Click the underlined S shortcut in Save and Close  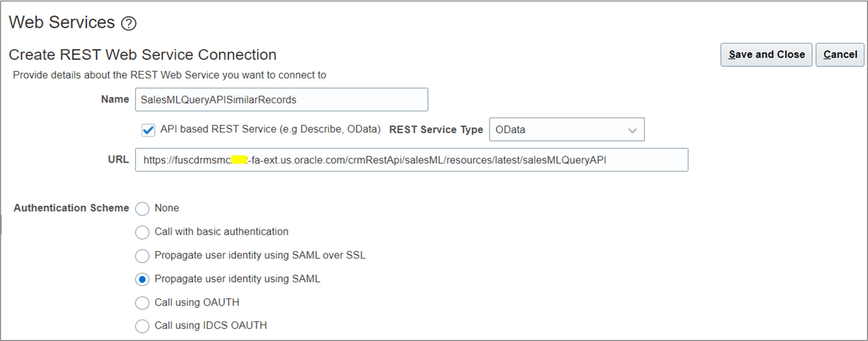click(731, 54)
